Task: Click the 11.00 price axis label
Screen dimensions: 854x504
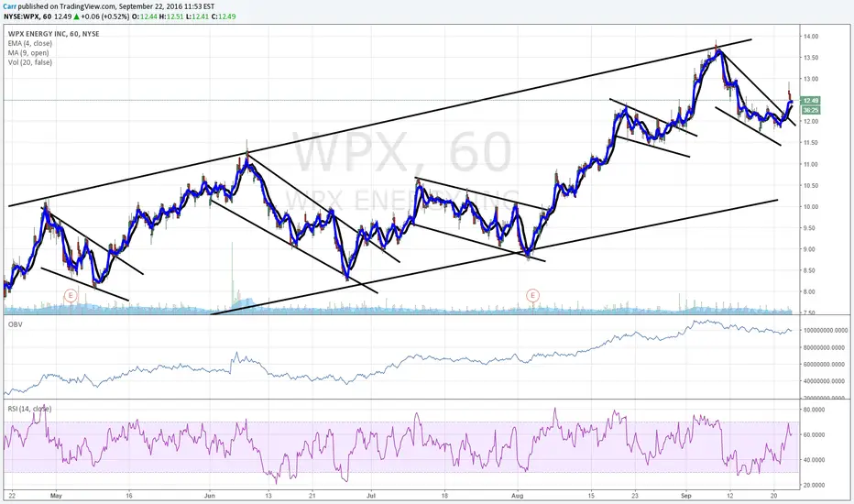Action: [810, 164]
